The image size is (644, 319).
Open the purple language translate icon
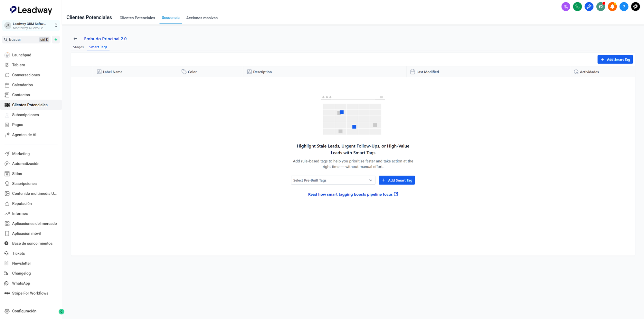pyautogui.click(x=566, y=7)
